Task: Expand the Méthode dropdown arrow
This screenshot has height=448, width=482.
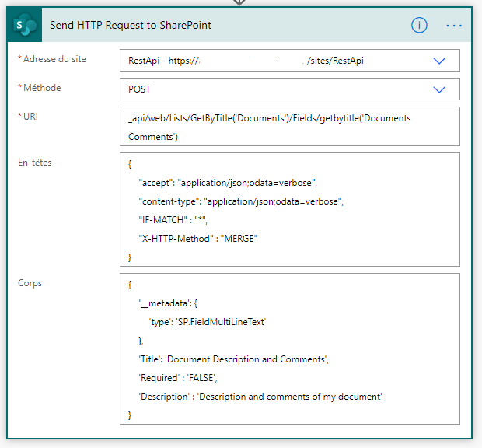Action: [x=439, y=89]
